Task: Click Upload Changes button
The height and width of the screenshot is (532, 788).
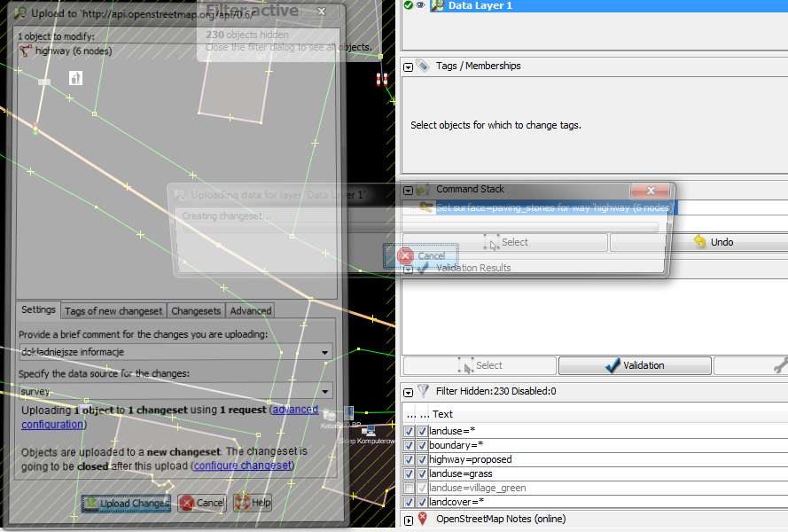Action: [126, 503]
